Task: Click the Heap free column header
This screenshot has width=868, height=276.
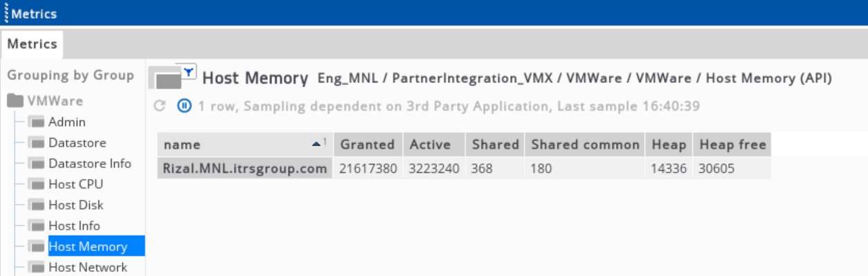Action: (x=732, y=145)
